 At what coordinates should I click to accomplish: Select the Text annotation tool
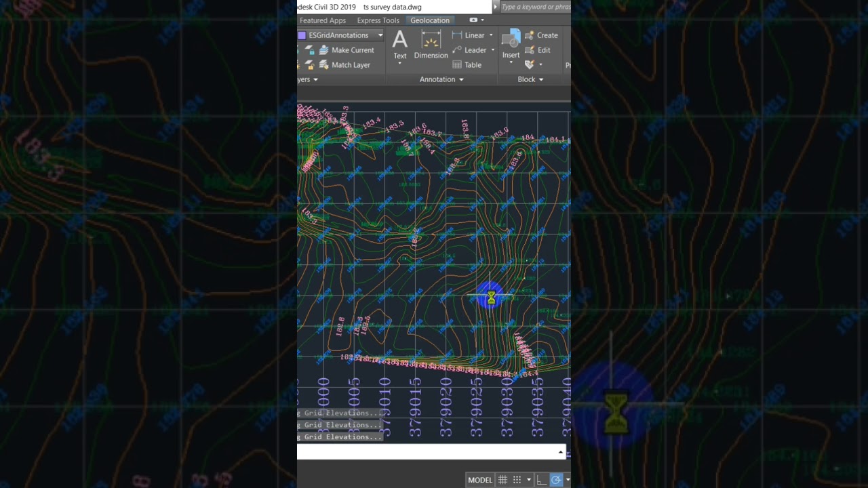(x=400, y=45)
